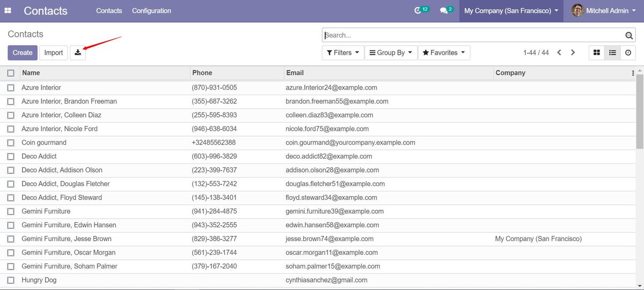Click phone number (941)-284-4875
644x290 pixels.
[214, 211]
